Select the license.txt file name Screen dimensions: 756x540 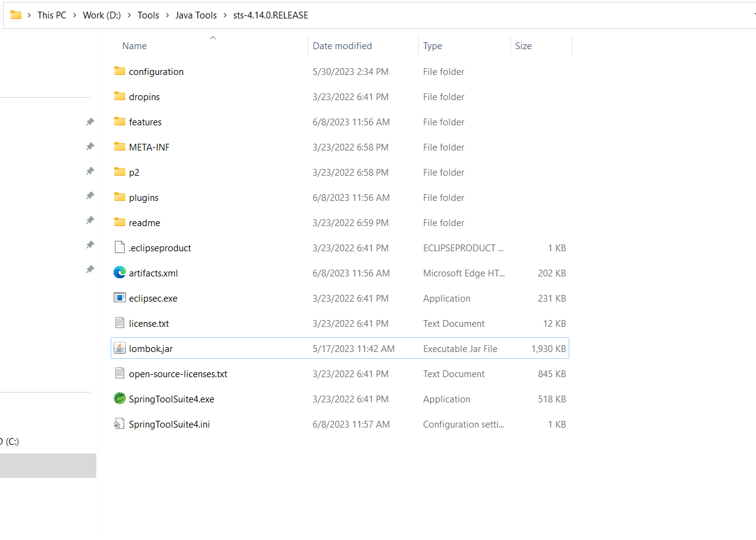pyautogui.click(x=149, y=324)
